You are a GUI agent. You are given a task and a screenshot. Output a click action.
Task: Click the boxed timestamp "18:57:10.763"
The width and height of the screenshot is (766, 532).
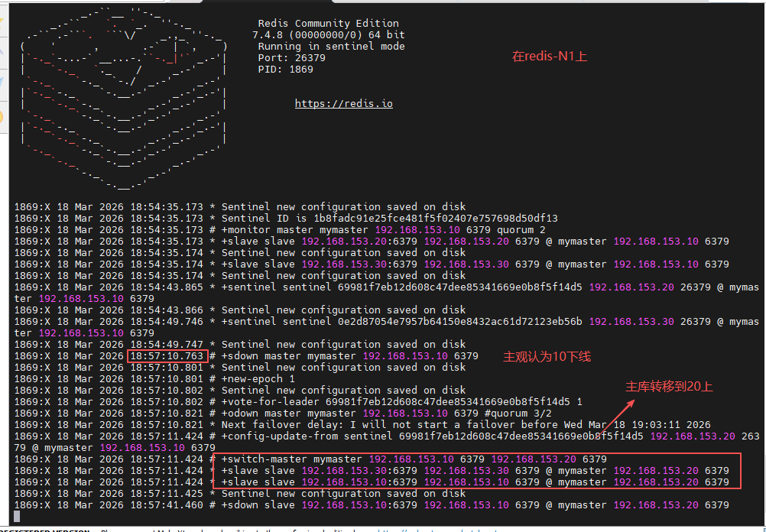click(x=167, y=356)
